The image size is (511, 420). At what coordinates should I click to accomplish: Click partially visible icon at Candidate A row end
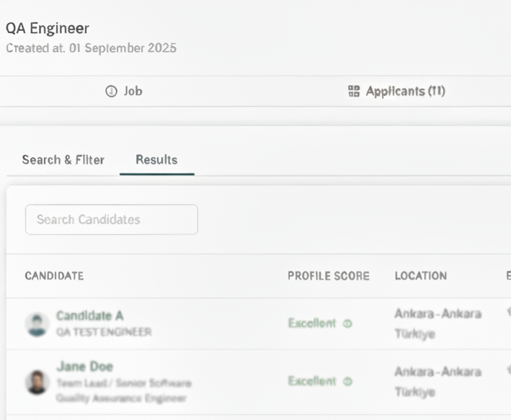pos(508,313)
